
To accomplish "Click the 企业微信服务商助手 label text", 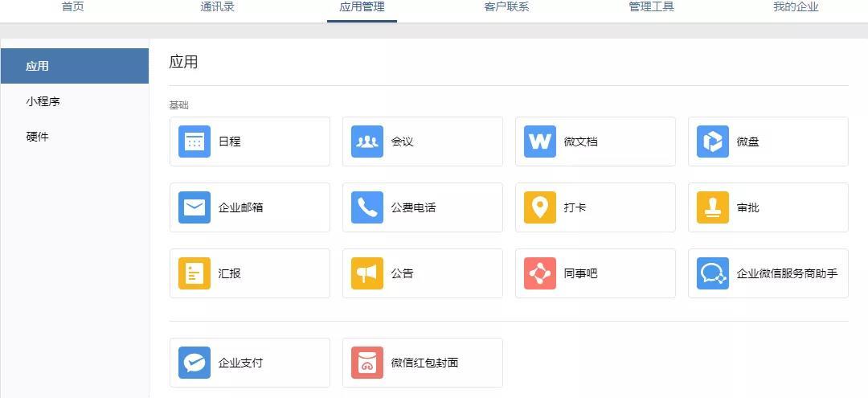I will (787, 274).
